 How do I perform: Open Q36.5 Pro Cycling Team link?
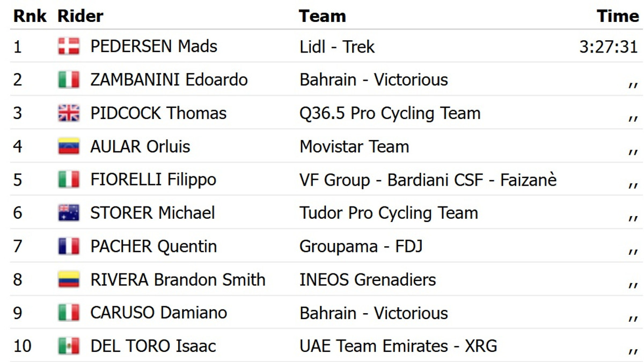pos(390,113)
